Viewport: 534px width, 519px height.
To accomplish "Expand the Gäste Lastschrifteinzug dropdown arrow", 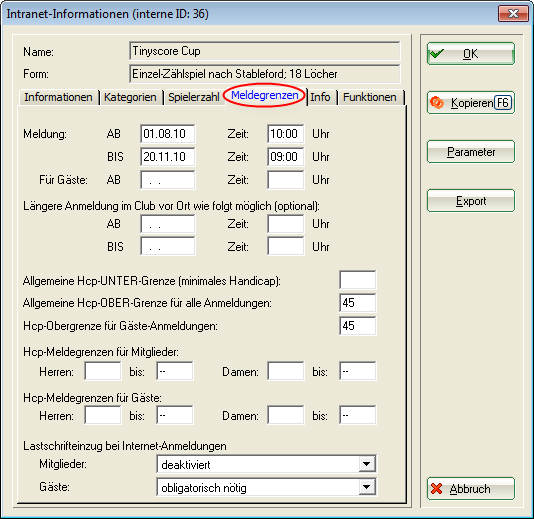I will [x=366, y=487].
